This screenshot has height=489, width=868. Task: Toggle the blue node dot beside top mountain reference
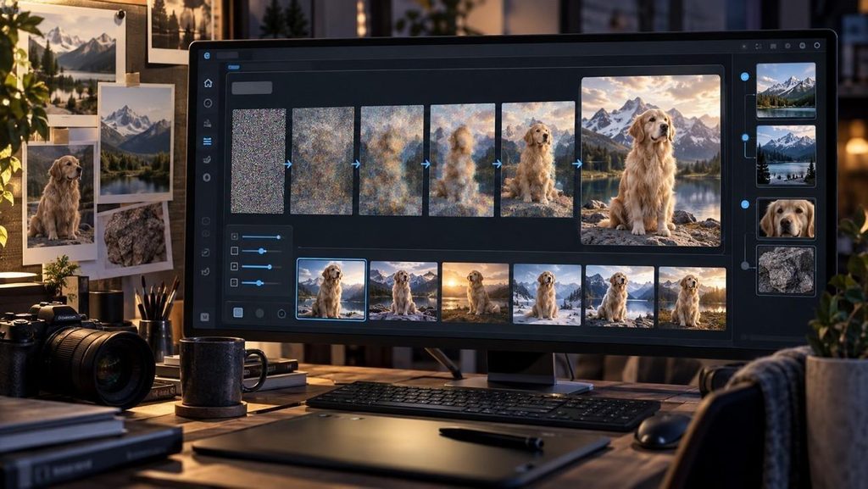[744, 77]
